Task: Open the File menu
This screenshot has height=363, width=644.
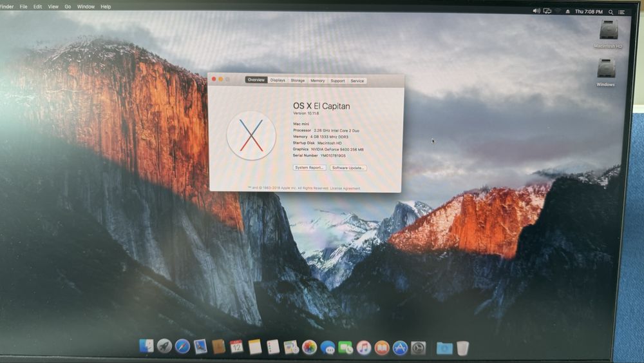Action: pos(23,6)
